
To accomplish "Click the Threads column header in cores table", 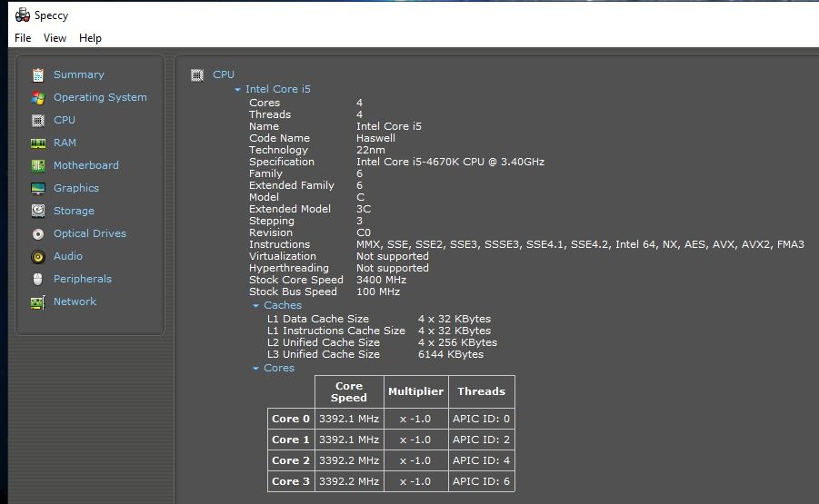I will click(482, 391).
